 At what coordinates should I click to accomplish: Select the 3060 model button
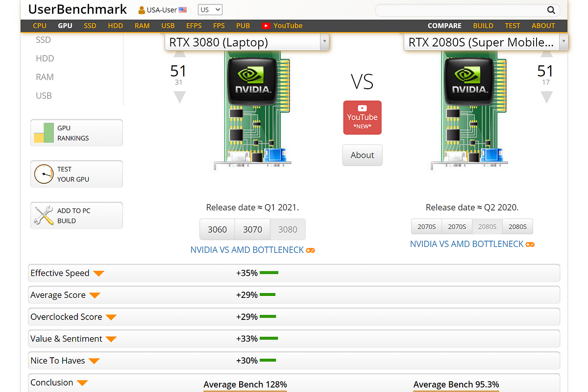tap(218, 229)
